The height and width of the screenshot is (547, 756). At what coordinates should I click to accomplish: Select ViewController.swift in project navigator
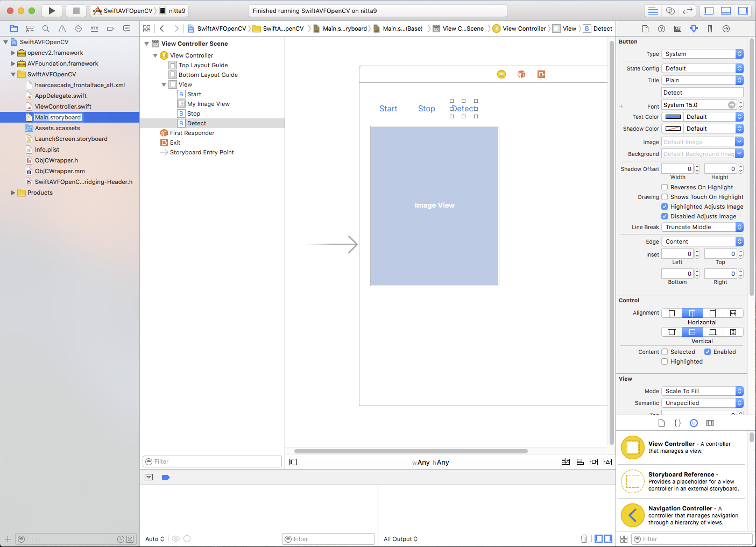point(63,106)
